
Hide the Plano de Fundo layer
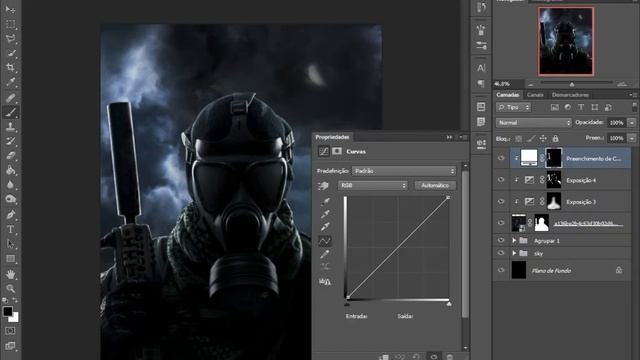pos(501,270)
